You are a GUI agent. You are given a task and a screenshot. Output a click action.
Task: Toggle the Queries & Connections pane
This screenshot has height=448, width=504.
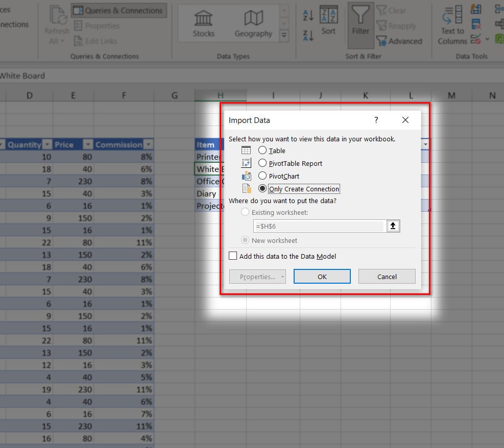point(118,10)
